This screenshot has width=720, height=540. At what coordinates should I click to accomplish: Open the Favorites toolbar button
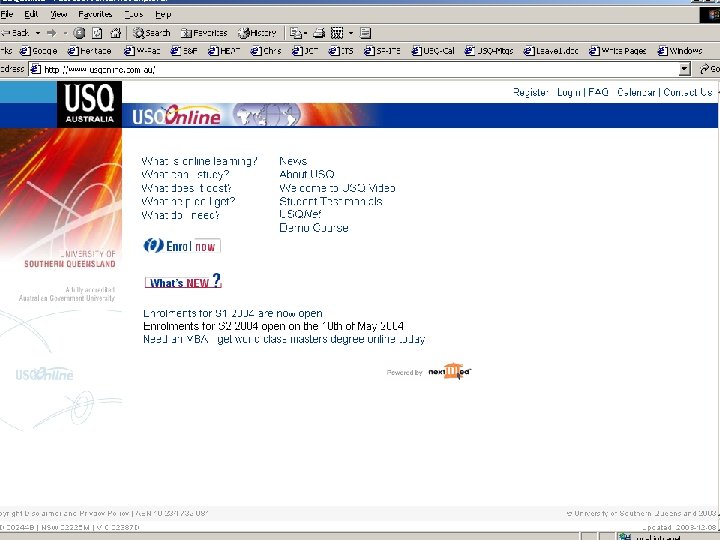[x=204, y=33]
